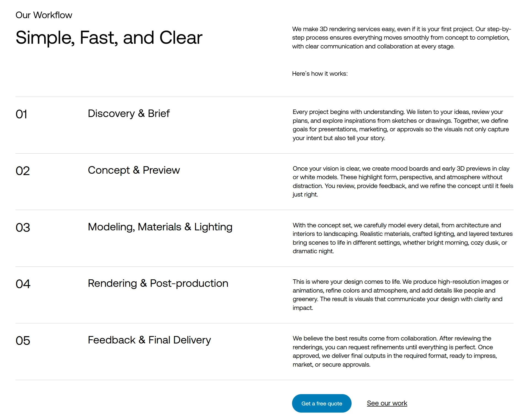Select step number 05
The width and height of the screenshot is (529, 420).
tap(23, 341)
